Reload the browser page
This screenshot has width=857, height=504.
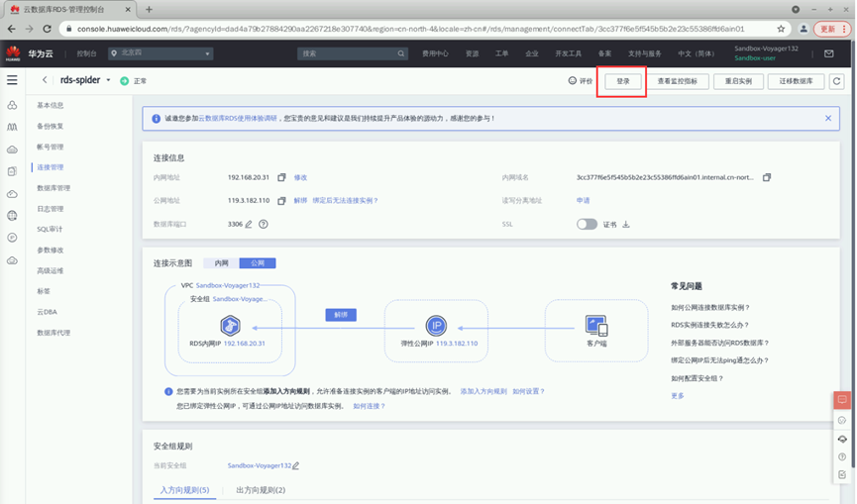[47, 29]
